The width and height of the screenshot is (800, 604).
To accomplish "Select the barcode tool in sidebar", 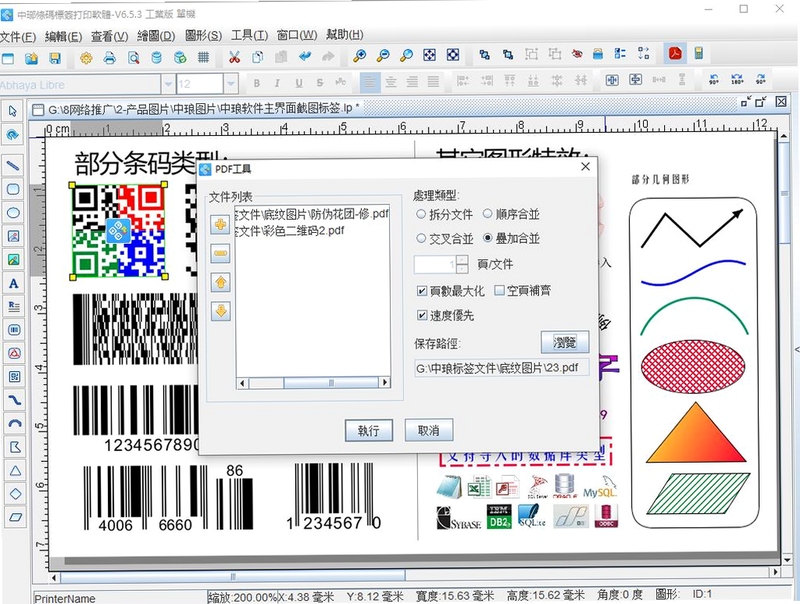I will pos(14,330).
